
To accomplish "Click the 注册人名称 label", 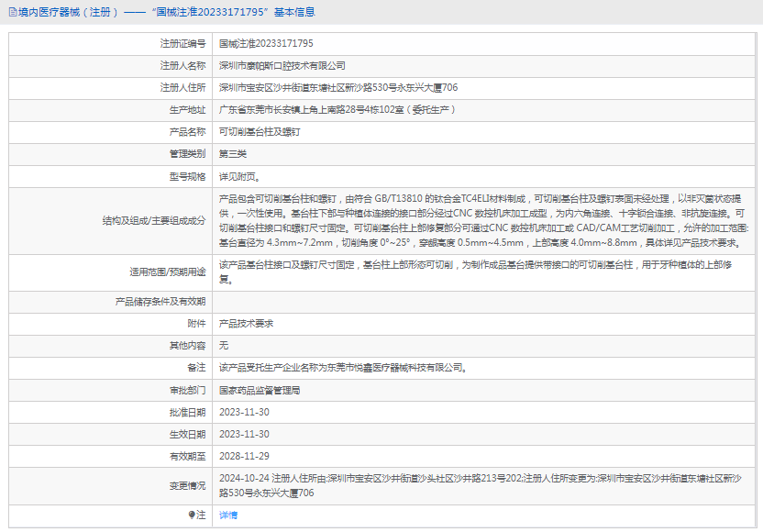I will pos(183,66).
